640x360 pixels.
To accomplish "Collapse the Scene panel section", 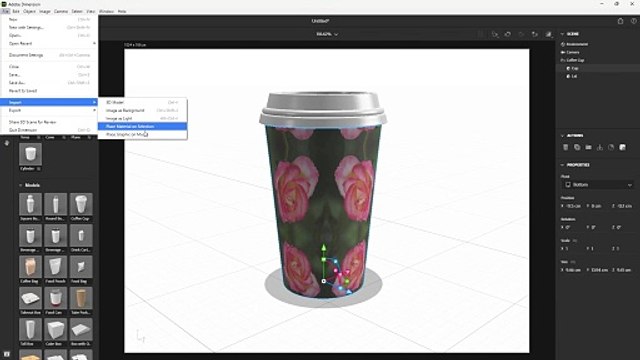I will (562, 34).
